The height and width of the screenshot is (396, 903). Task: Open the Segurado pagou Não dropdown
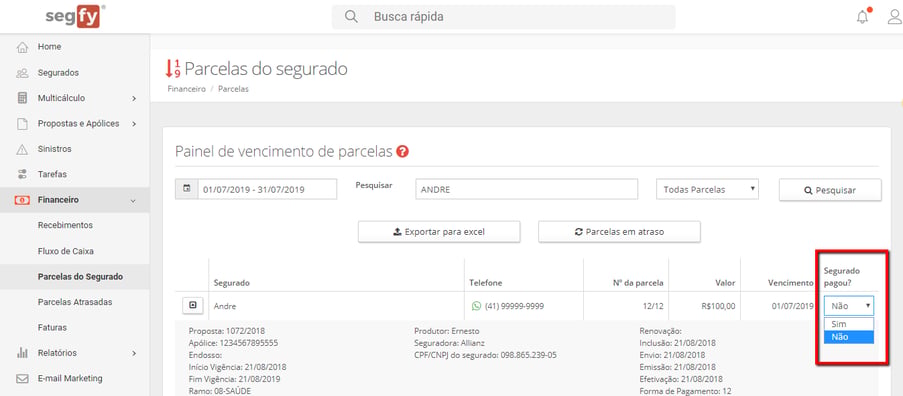[x=849, y=306]
